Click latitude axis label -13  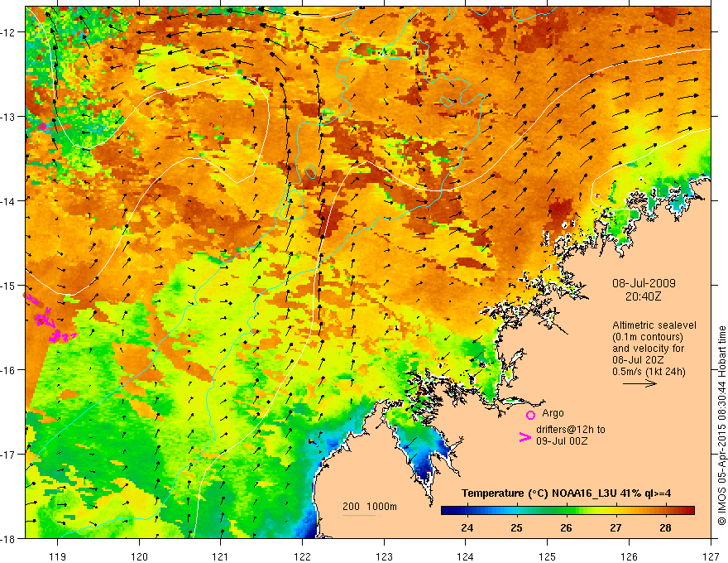[8, 117]
